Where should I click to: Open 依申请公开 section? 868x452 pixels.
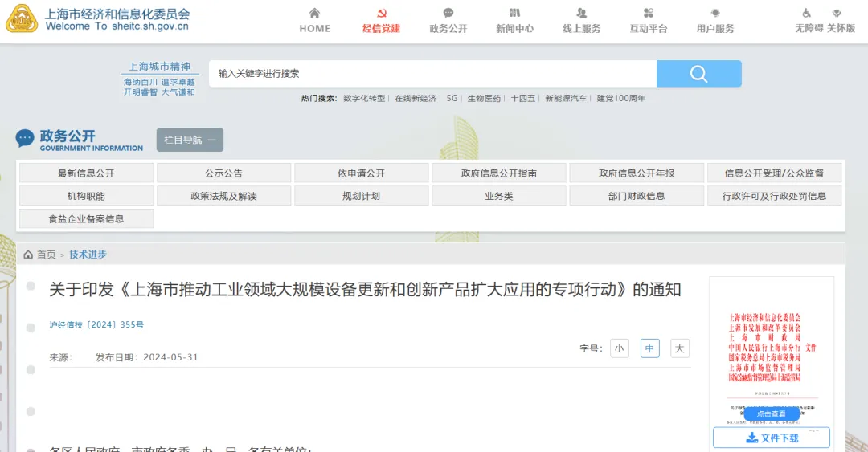click(362, 173)
